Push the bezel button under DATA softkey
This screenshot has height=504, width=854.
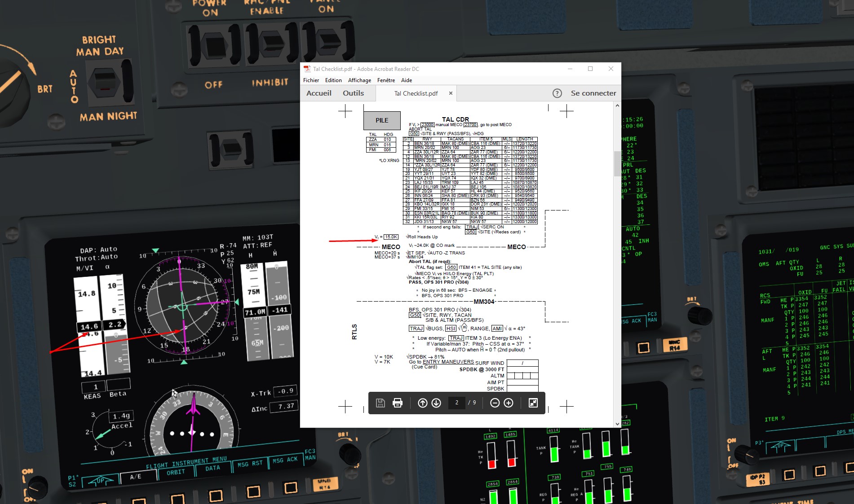[x=216, y=495]
